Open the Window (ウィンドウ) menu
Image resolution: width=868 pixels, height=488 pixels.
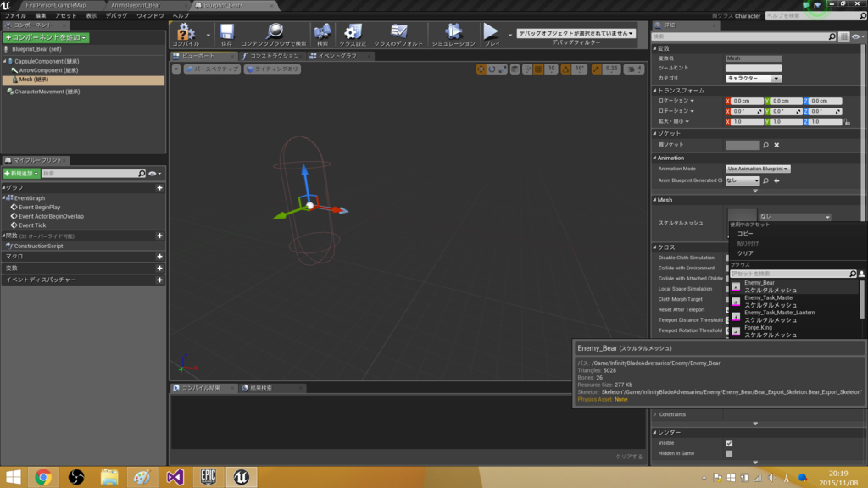tap(150, 15)
